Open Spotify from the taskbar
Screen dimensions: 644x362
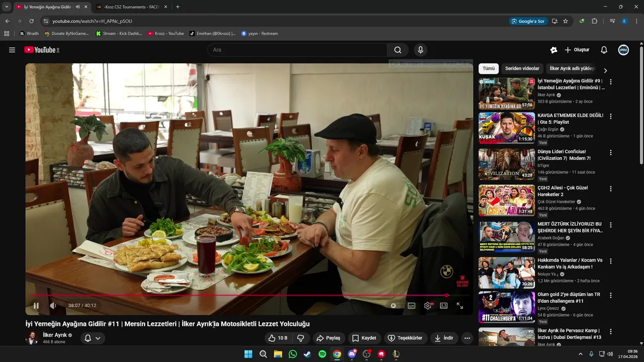(x=322, y=354)
